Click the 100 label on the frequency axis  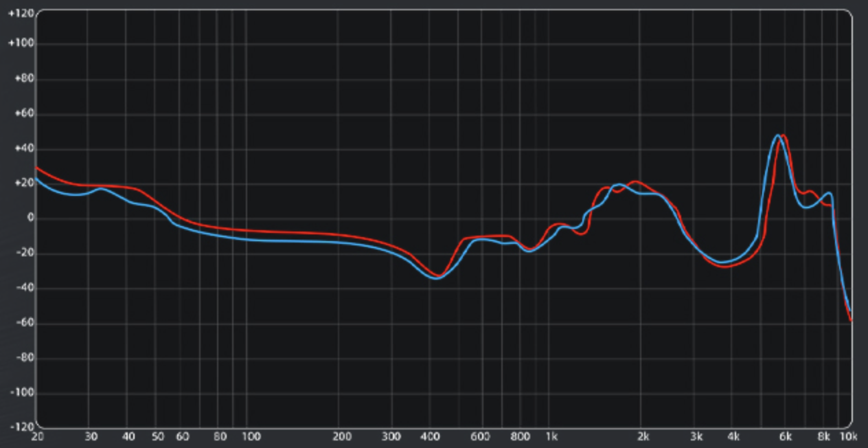pyautogui.click(x=251, y=436)
